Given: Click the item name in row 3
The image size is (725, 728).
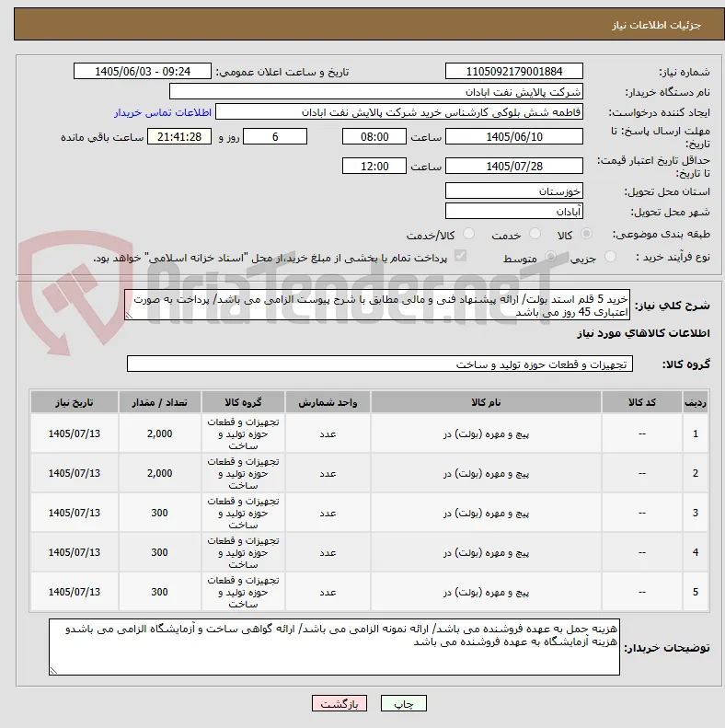Looking at the screenshot, I should [x=486, y=513].
